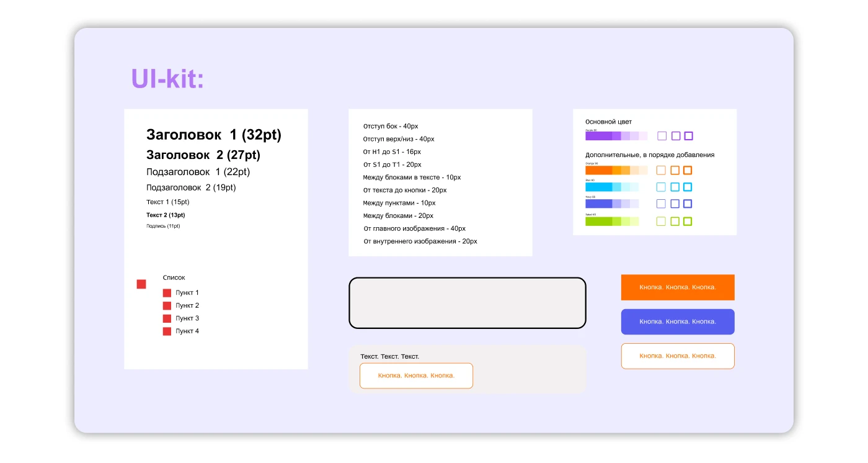868x463 pixels.
Task: Mark the medium-bordered green square
Action: click(x=675, y=222)
